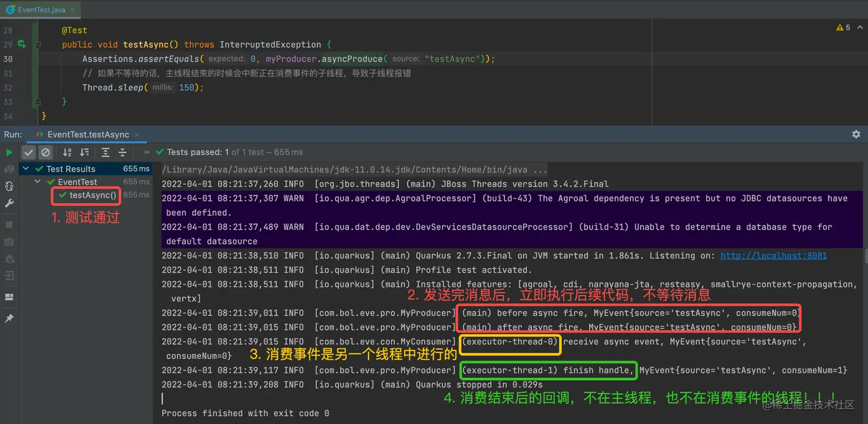The width and height of the screenshot is (868, 424).
Task: Open the layout icon in the run sidebar
Action: coord(9,297)
